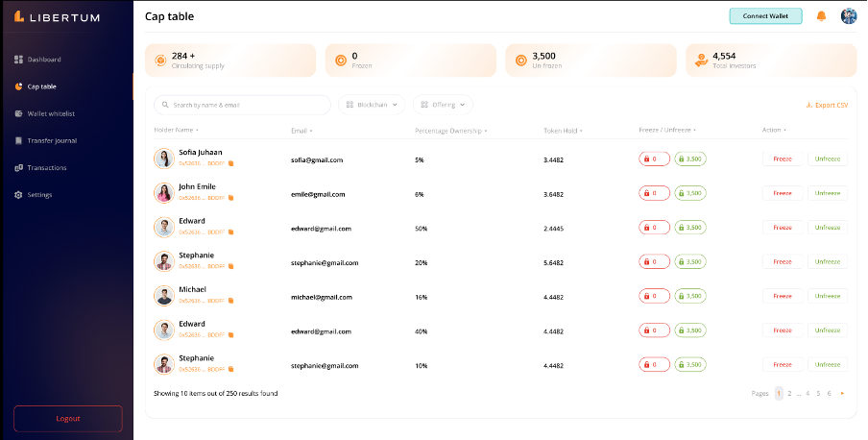Click the Circulating supply icon
Viewport: 868px width, 440px height.
tap(159, 60)
